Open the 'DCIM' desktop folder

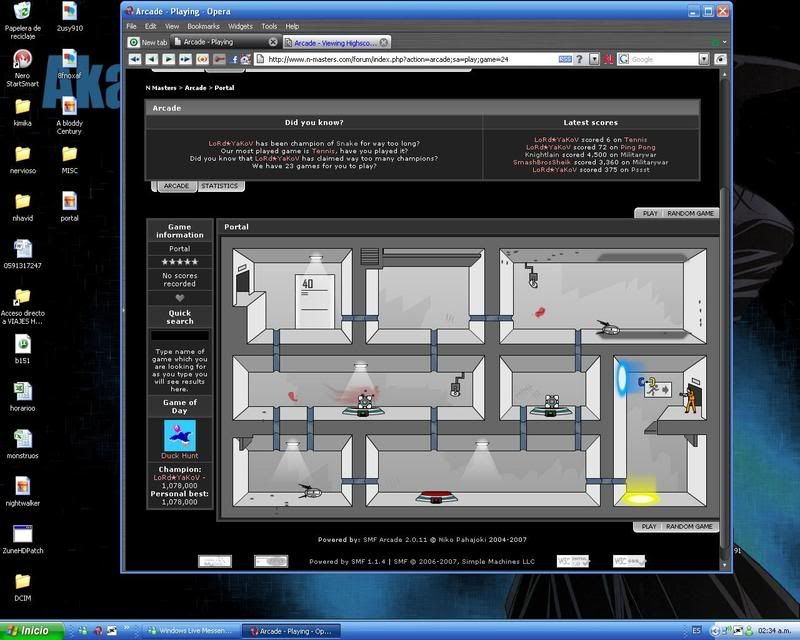22,587
